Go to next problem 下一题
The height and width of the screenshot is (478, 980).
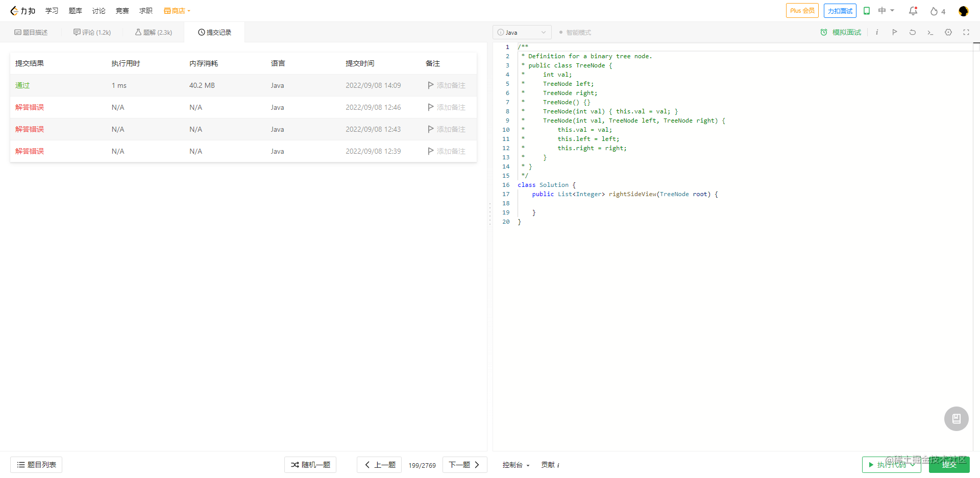[465, 465]
